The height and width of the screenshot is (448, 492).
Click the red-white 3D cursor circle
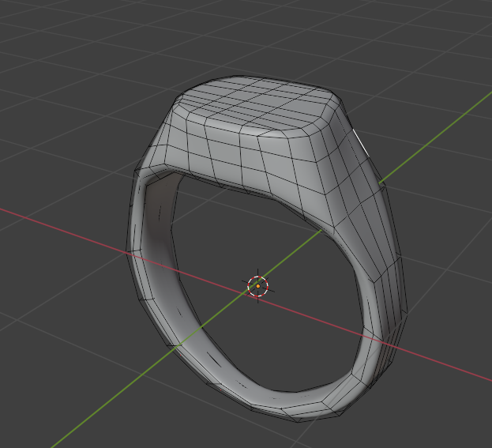point(257,286)
